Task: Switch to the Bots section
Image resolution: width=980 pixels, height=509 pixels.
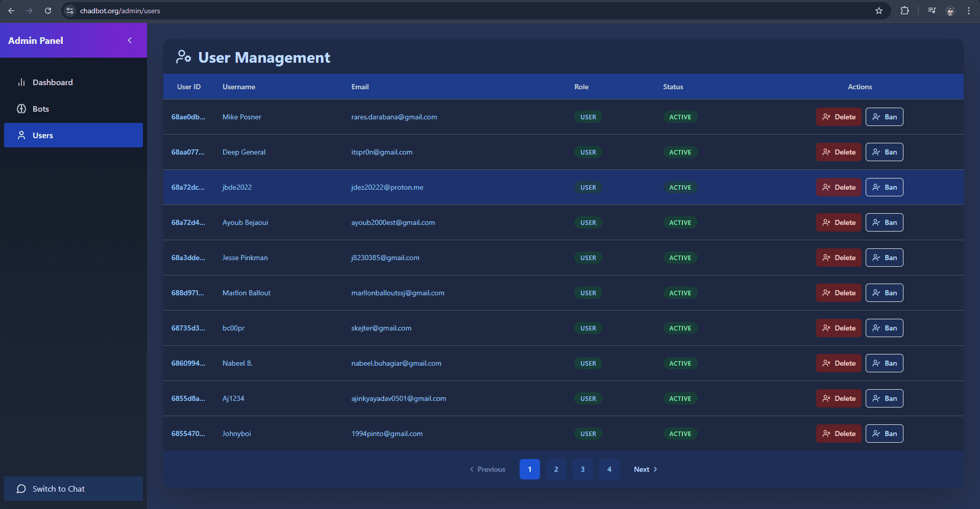Action: (x=41, y=109)
